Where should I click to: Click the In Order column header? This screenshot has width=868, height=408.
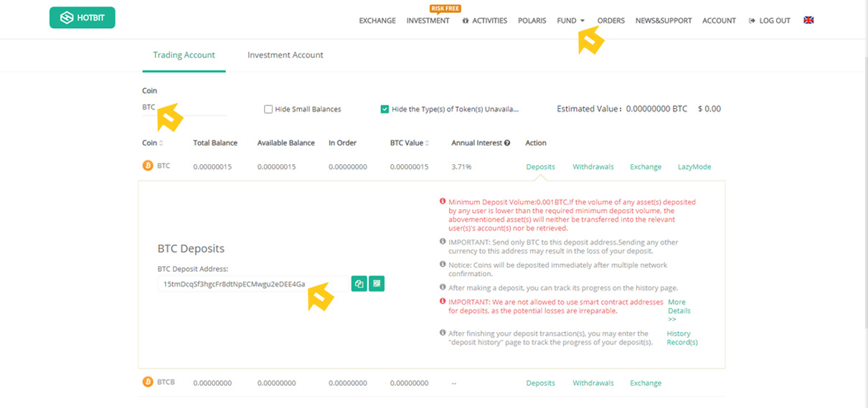342,143
